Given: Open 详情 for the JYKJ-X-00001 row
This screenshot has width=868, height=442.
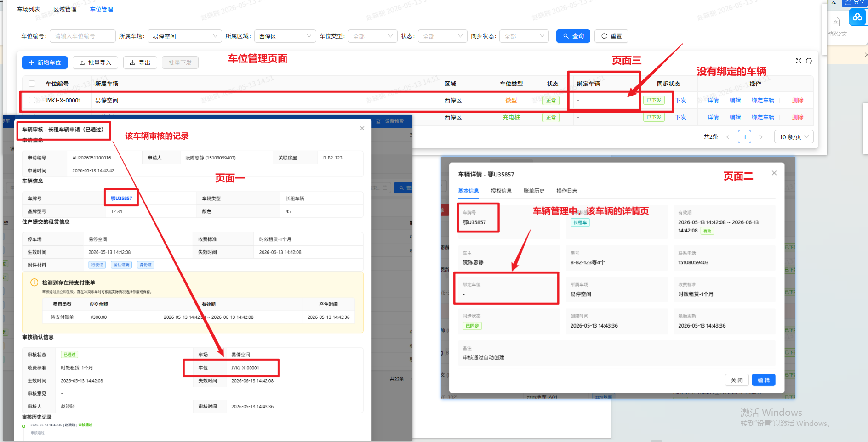Looking at the screenshot, I should click(x=713, y=100).
